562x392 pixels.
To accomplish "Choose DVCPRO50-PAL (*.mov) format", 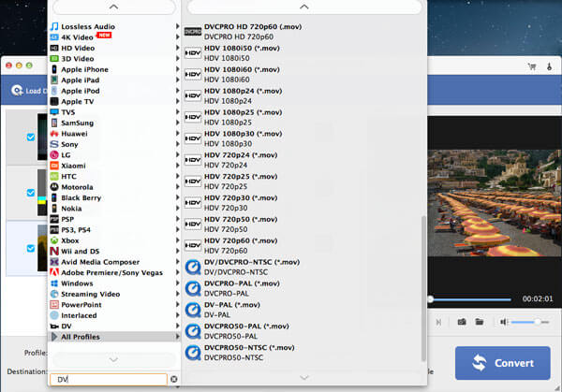I will [303, 331].
